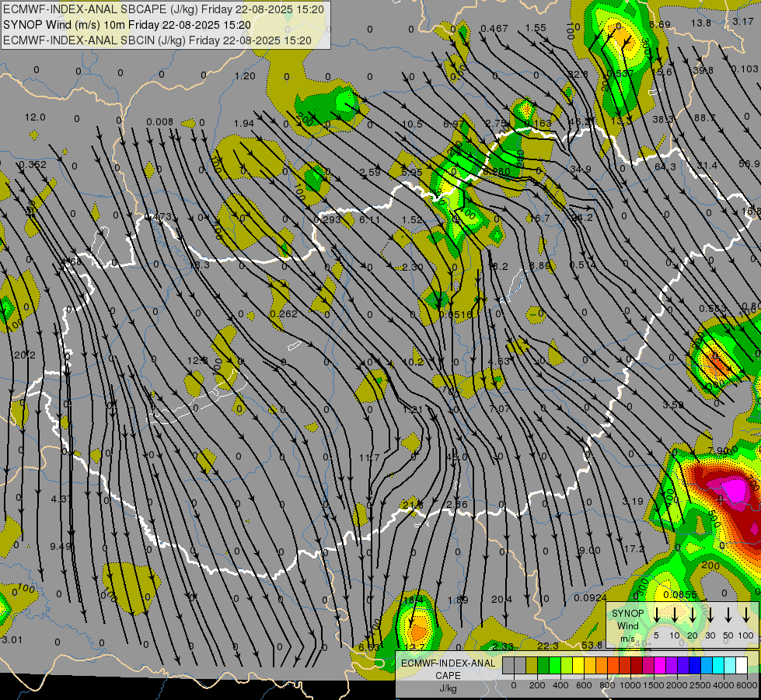Screen dimensions: 761x700
Task: Click the 1.94 value on the map
Action: (x=243, y=124)
